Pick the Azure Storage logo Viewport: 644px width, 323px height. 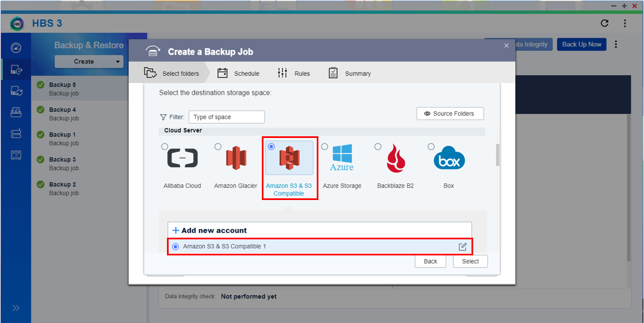pyautogui.click(x=342, y=158)
